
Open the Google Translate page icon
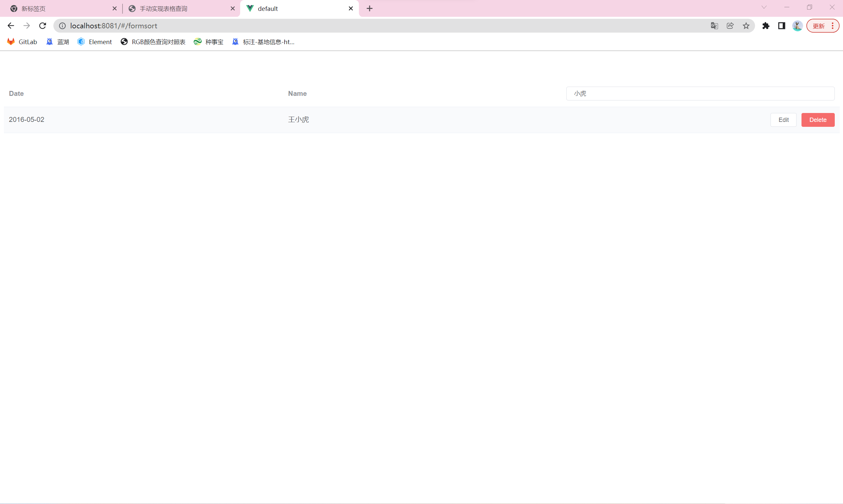click(x=714, y=26)
